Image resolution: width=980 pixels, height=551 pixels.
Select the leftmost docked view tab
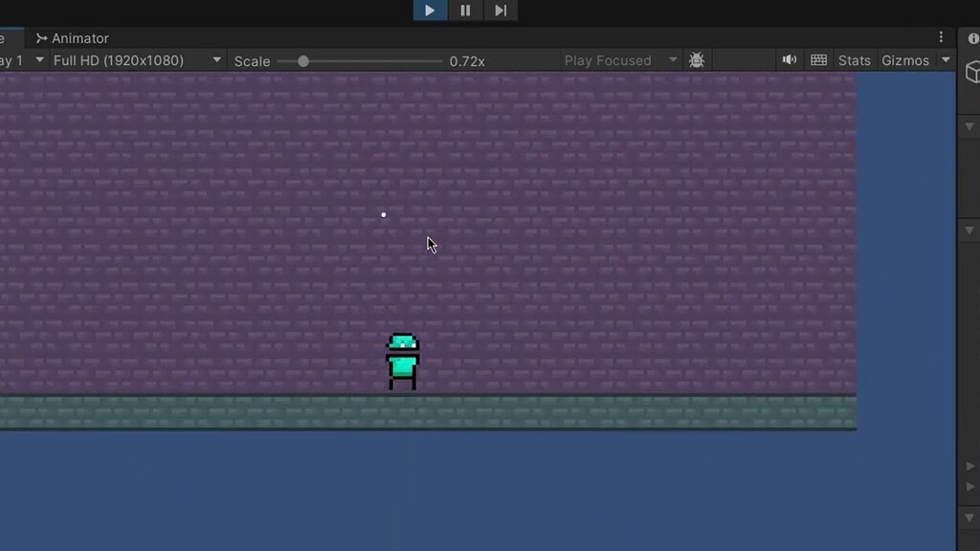[x=6, y=38]
